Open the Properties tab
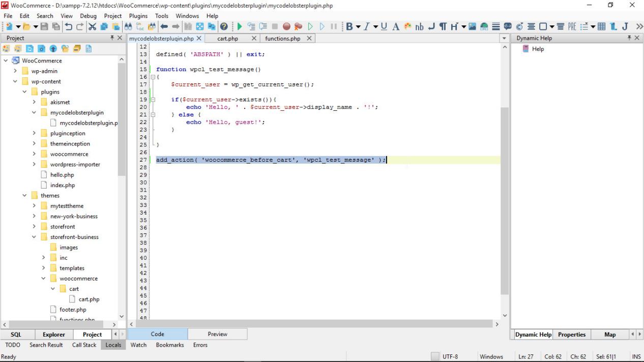The image size is (644, 362). [572, 335]
